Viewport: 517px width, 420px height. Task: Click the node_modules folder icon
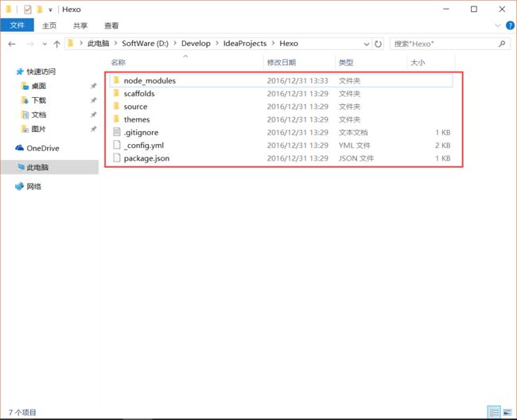[x=116, y=80]
